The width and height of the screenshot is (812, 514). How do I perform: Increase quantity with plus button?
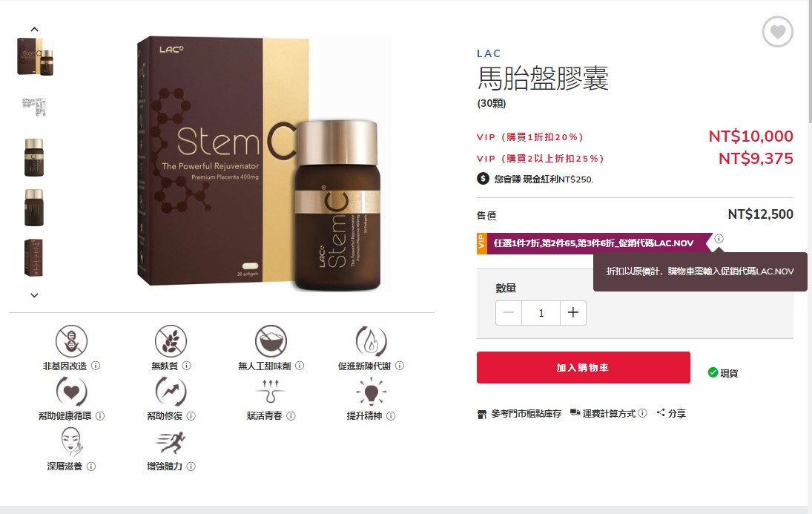572,312
